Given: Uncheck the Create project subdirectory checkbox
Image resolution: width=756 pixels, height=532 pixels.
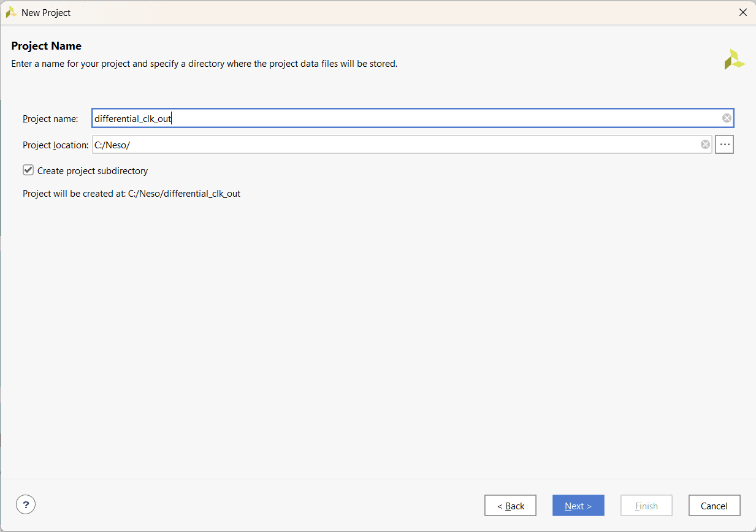Looking at the screenshot, I should coord(28,170).
